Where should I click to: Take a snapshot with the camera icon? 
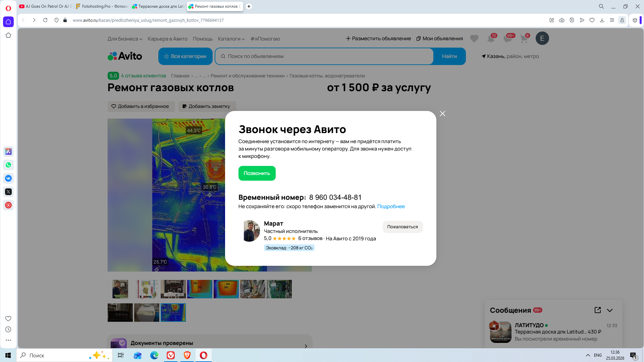562,20
